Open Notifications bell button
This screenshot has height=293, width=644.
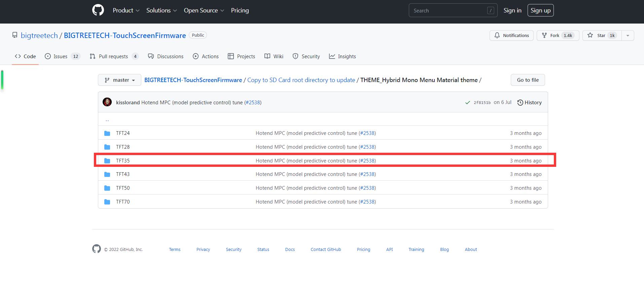[511, 35]
